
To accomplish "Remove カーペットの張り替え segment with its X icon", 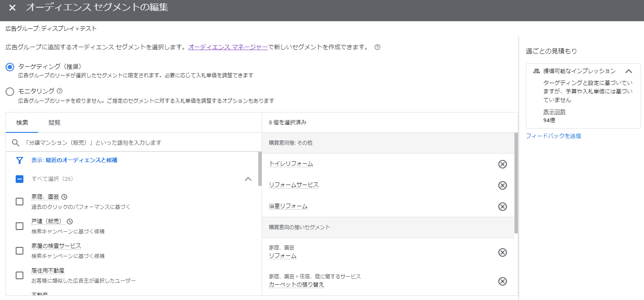I will tap(502, 281).
